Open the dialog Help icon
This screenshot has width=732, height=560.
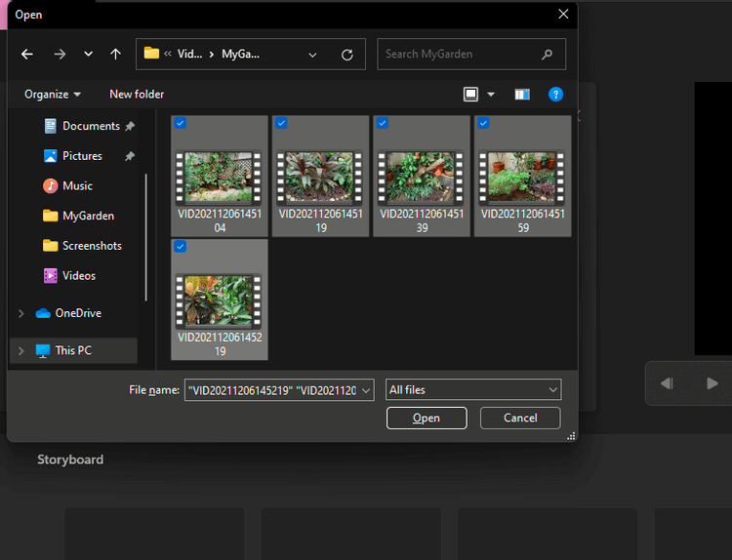[x=555, y=95]
